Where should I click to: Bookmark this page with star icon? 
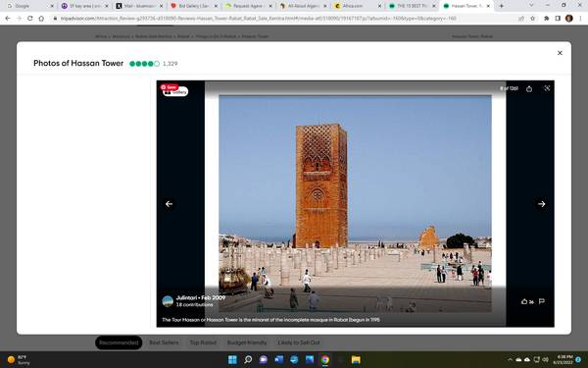532,18
